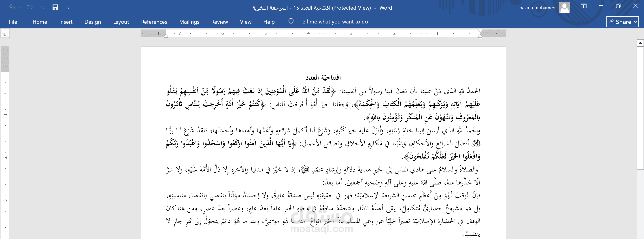Select the View tab
This screenshot has height=239, width=644.
pyautogui.click(x=246, y=22)
